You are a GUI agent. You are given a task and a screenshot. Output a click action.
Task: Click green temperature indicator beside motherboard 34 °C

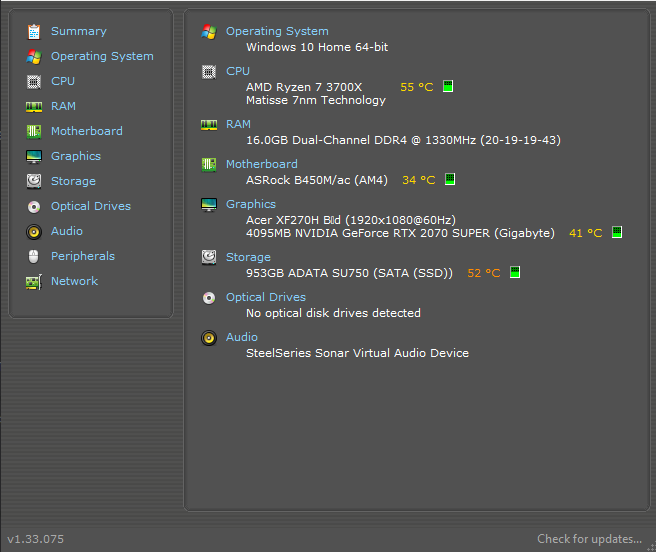coord(450,179)
